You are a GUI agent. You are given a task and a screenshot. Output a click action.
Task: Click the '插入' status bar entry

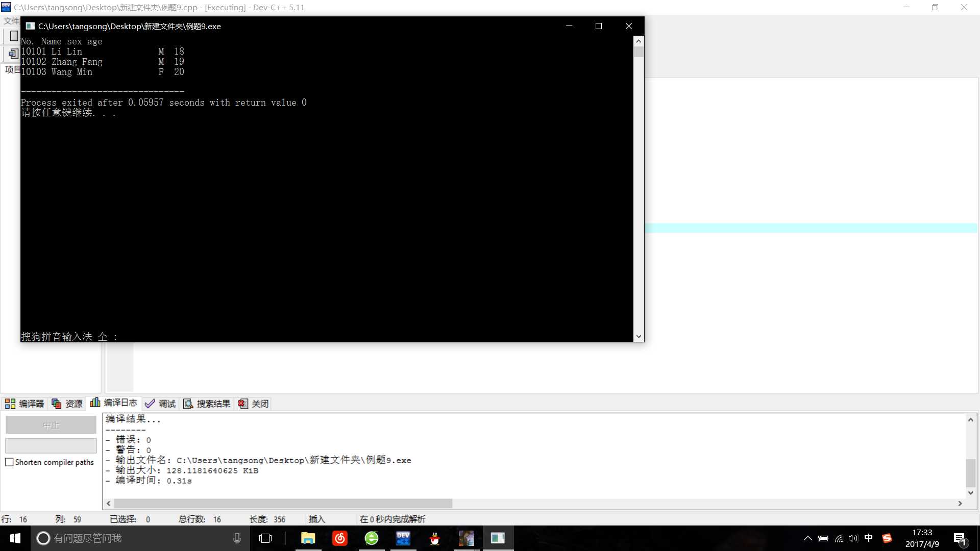pyautogui.click(x=316, y=519)
